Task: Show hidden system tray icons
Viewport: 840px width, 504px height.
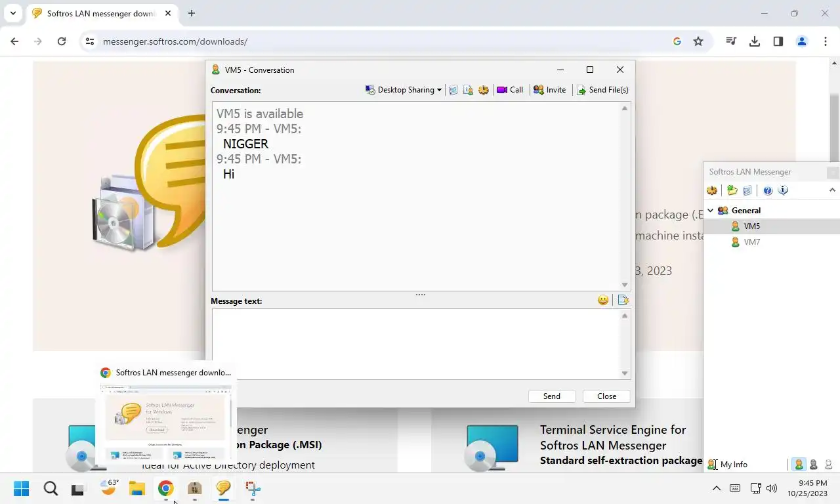Action: tap(717, 488)
